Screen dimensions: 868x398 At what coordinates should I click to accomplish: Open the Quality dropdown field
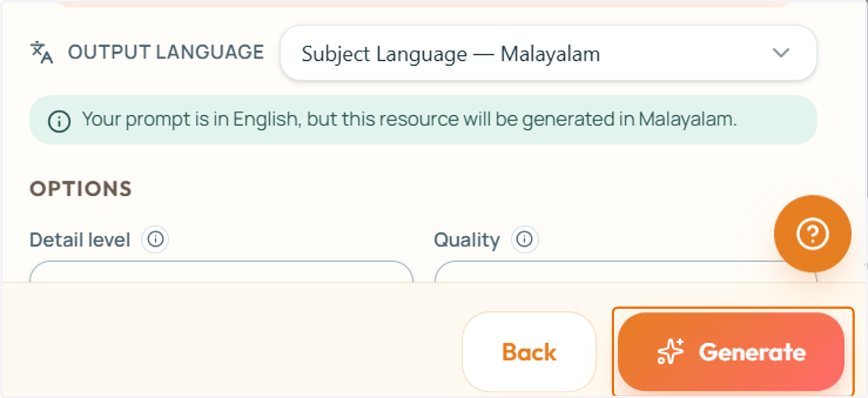(626, 272)
